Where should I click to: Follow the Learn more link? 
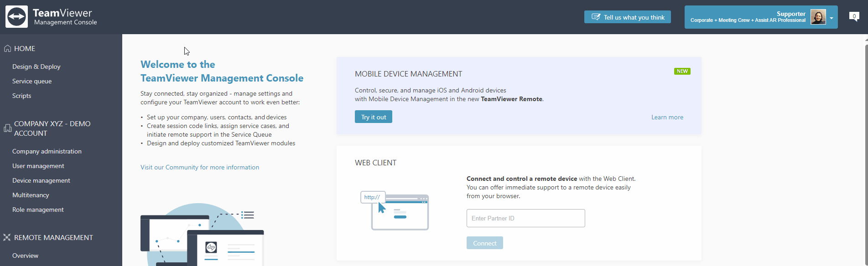(x=667, y=117)
